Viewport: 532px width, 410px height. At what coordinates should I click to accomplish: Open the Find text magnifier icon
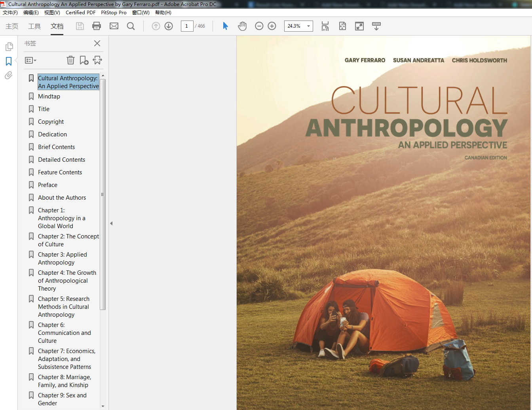[131, 26]
